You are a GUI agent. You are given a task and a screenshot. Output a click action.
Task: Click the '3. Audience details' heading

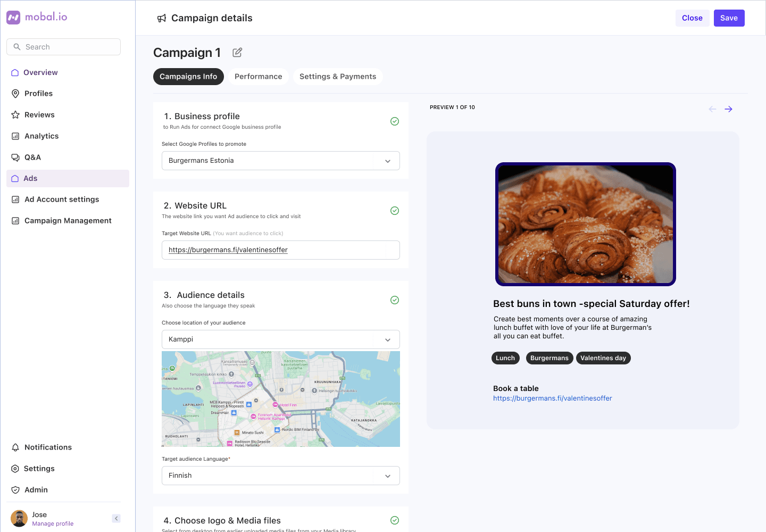coord(204,295)
